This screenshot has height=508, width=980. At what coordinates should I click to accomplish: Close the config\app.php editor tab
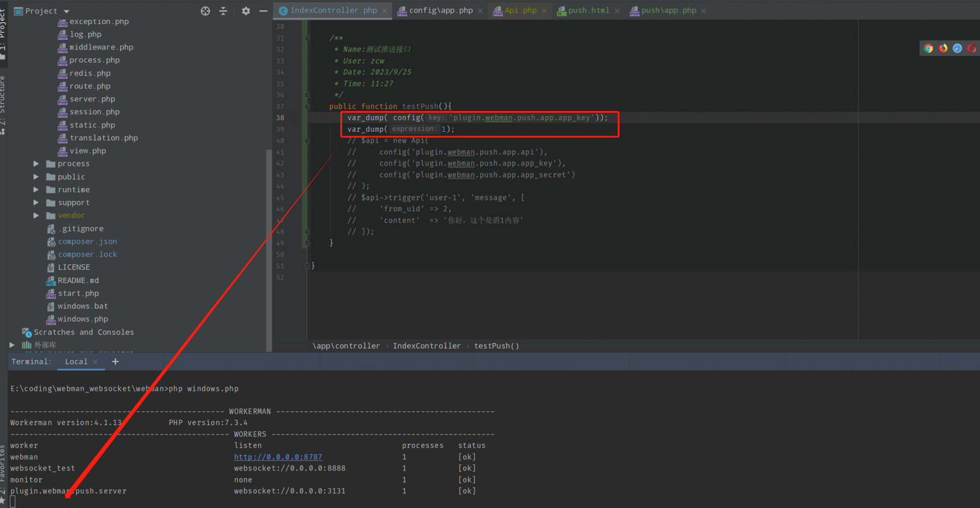480,11
